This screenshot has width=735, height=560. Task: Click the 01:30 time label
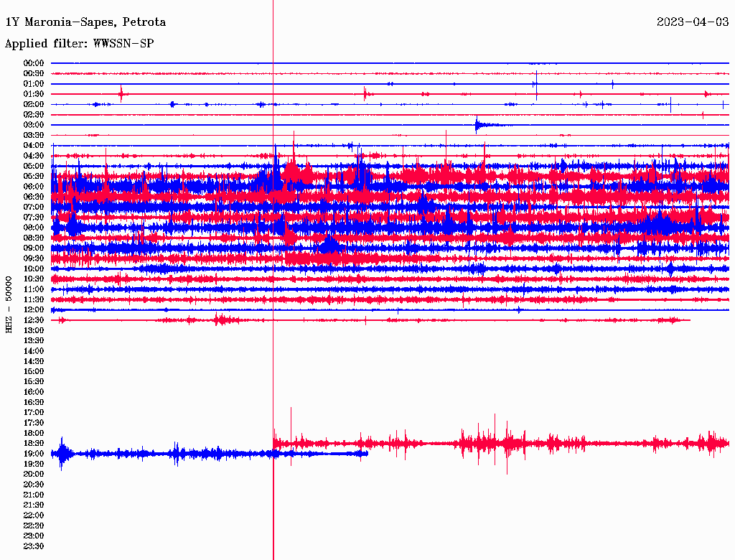[34, 94]
